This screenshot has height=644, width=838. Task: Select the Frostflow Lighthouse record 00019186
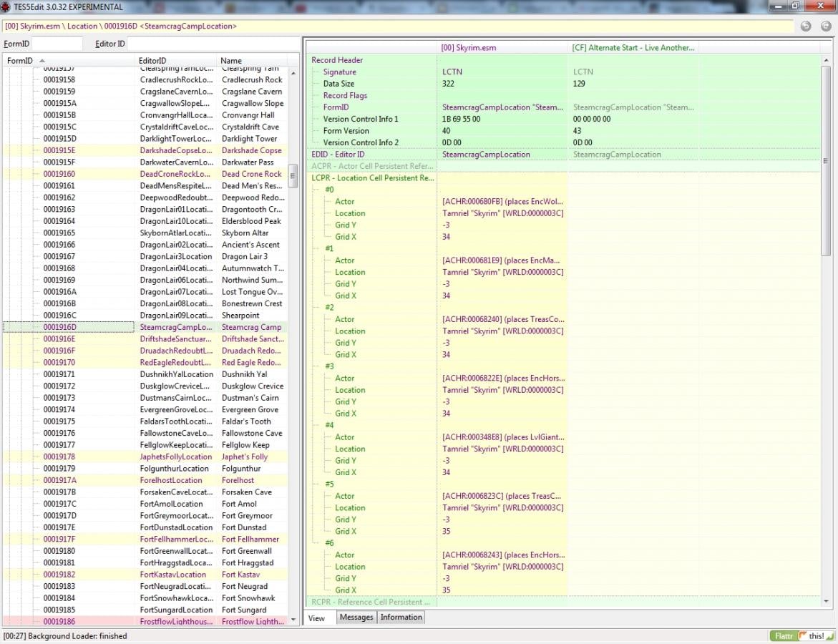(x=145, y=622)
